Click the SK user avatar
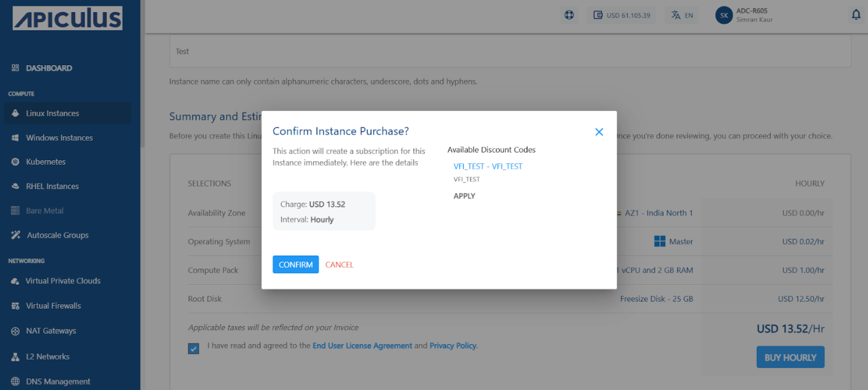The width and height of the screenshot is (868, 390). click(724, 15)
